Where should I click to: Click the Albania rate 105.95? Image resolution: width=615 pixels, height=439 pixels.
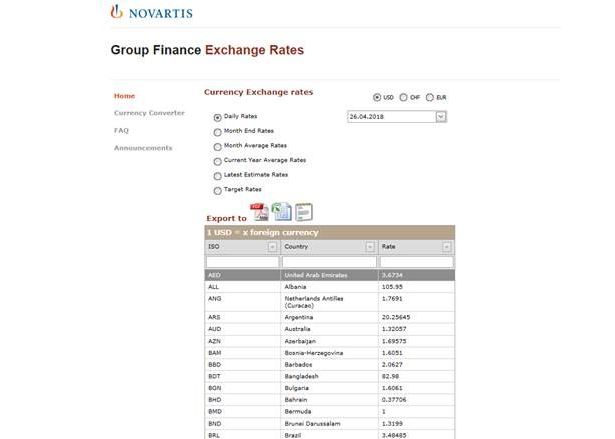point(417,287)
